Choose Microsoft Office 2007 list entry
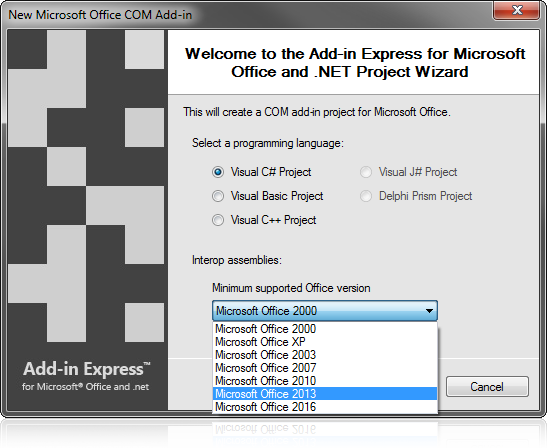Screen dimensions: 547x448 coord(325,368)
